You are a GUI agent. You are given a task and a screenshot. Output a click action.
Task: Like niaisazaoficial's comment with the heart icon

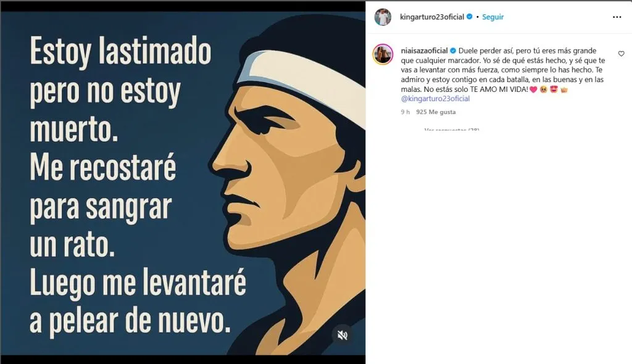point(621,54)
